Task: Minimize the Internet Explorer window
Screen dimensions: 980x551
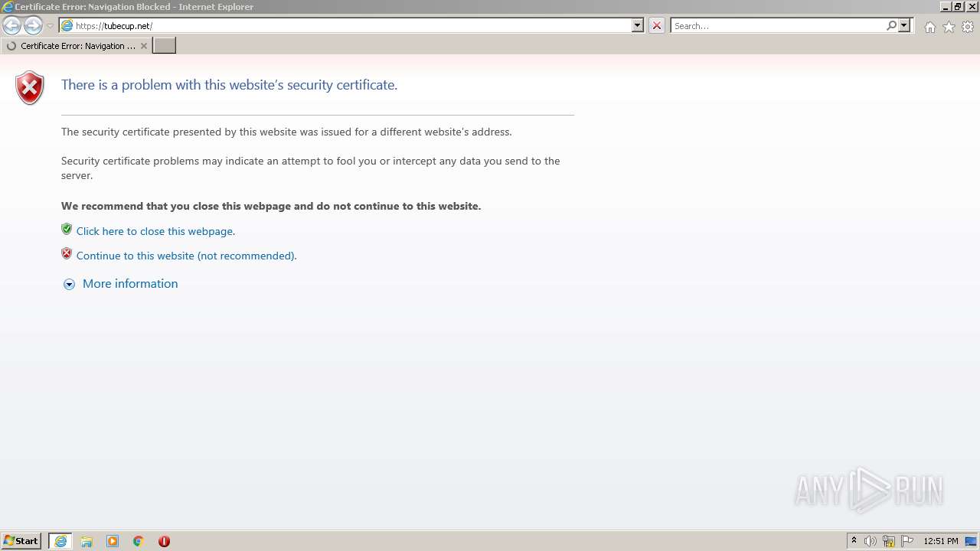Action: pos(946,6)
